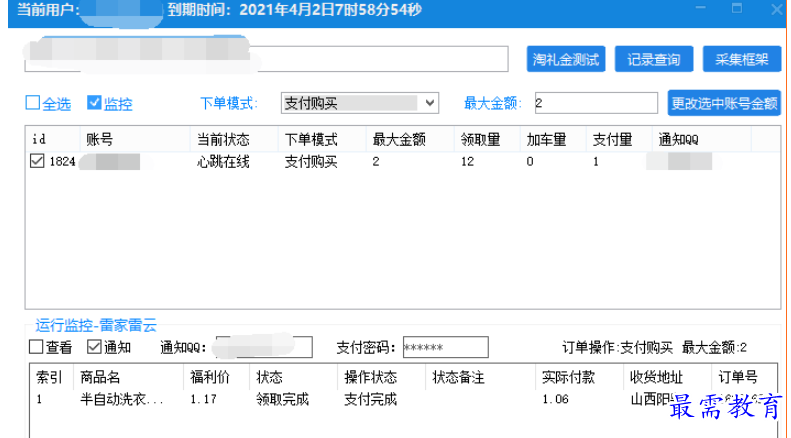Click the 通知QQ column header in accounts table
The height and width of the screenshot is (438, 791).
tap(702, 139)
